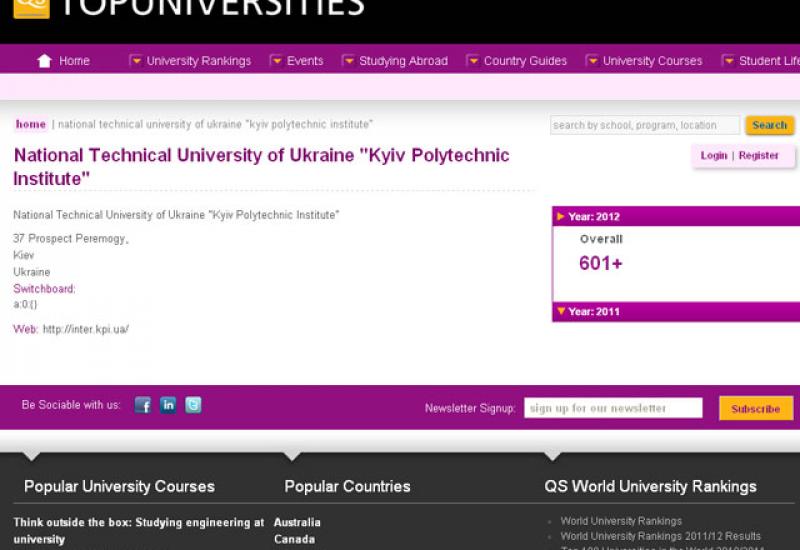Click the Kyiv Polytechnic Institute page heading

pyautogui.click(x=261, y=167)
